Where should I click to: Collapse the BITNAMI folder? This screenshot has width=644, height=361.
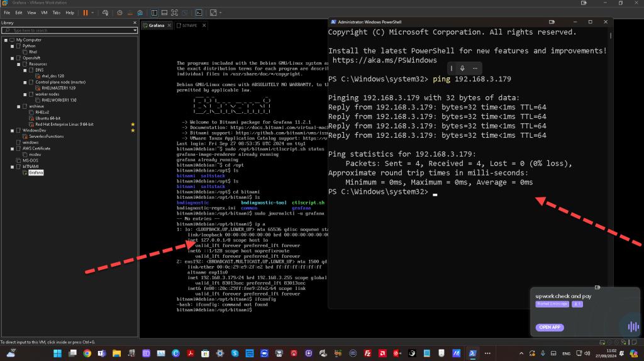tap(13, 167)
